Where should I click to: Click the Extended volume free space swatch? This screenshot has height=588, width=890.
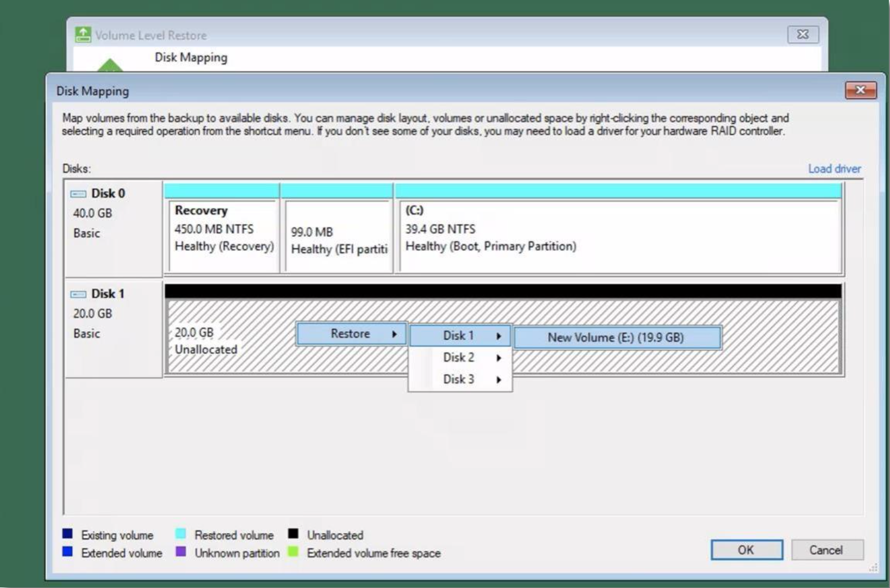[x=293, y=551]
